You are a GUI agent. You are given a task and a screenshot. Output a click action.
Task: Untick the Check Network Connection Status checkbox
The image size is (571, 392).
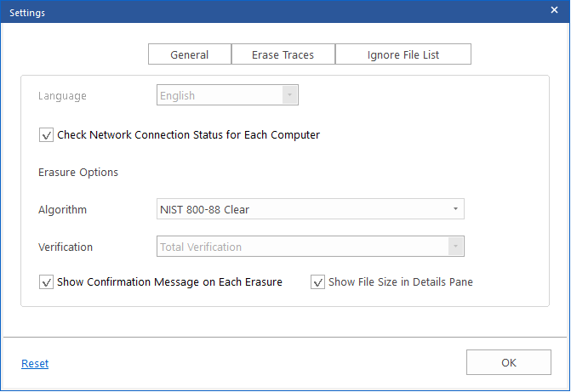click(x=46, y=134)
